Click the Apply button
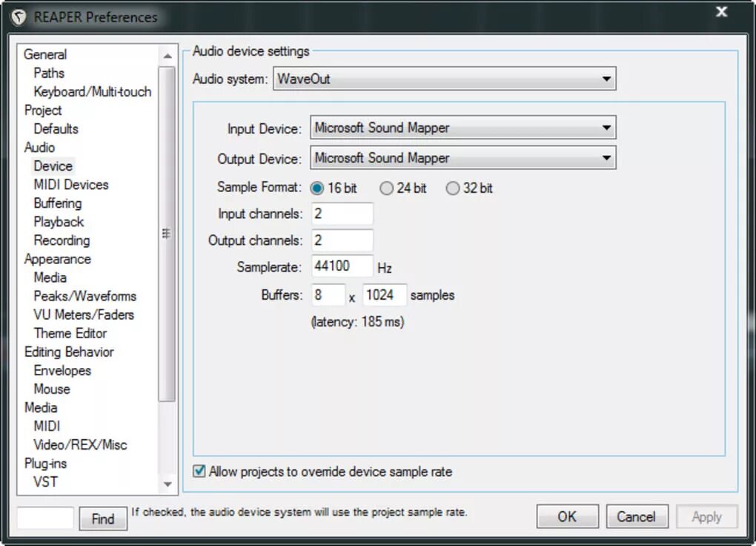756x546 pixels. click(x=707, y=516)
